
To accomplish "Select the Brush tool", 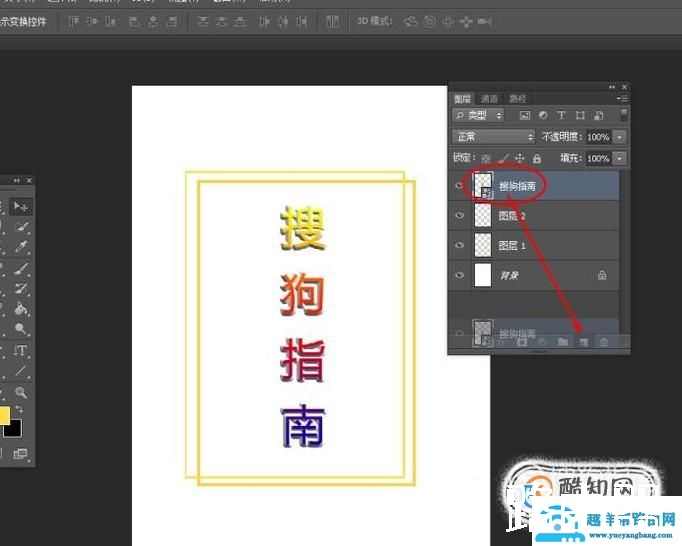I will 21,268.
